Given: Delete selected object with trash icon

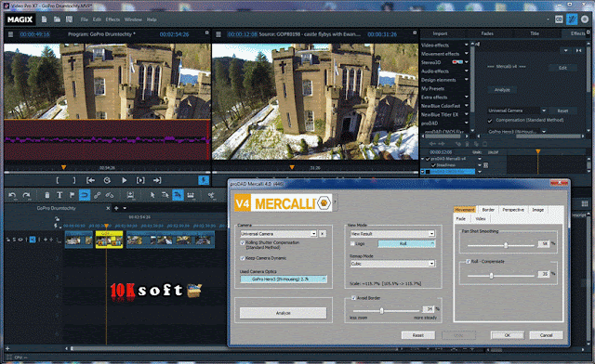Looking at the screenshot, I should pyautogui.click(x=47, y=195).
